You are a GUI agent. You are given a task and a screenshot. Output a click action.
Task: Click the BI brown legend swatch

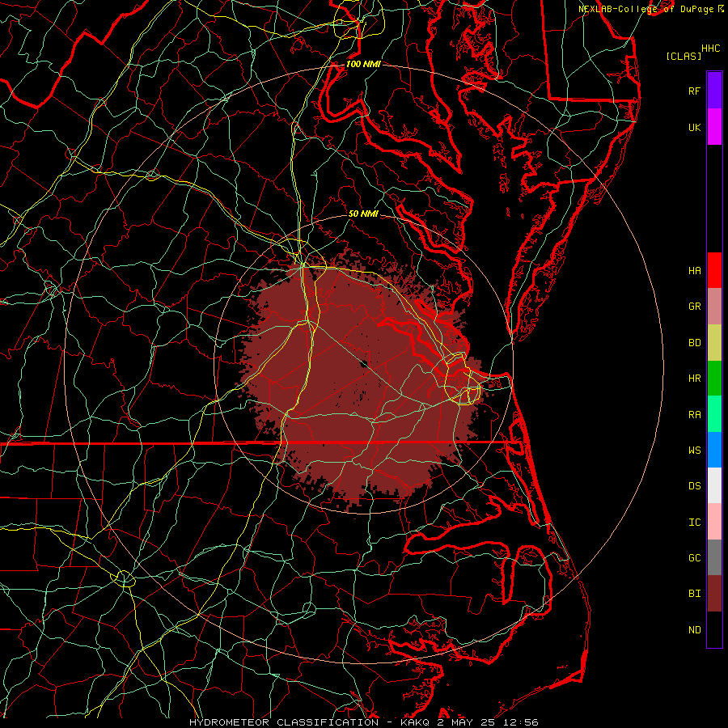(x=714, y=594)
